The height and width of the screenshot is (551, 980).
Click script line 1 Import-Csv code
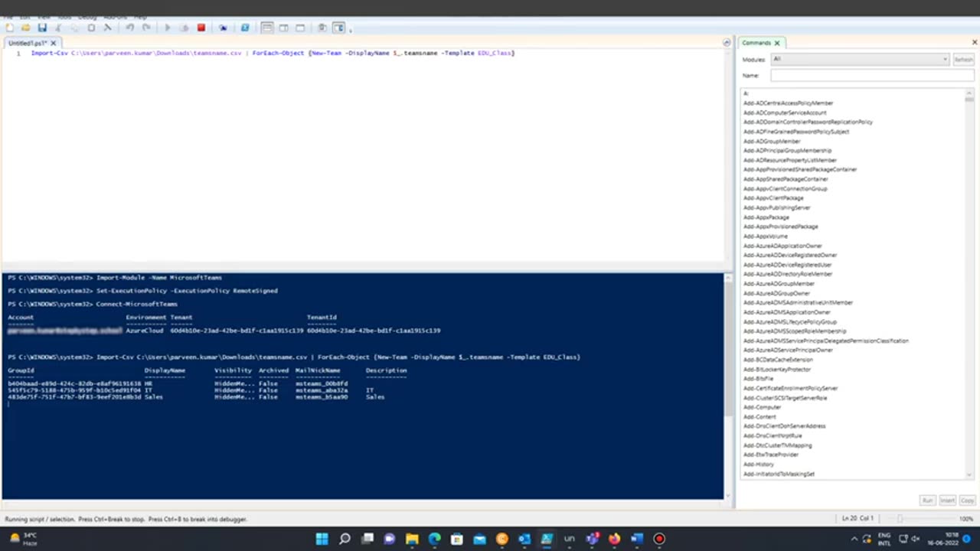273,53
